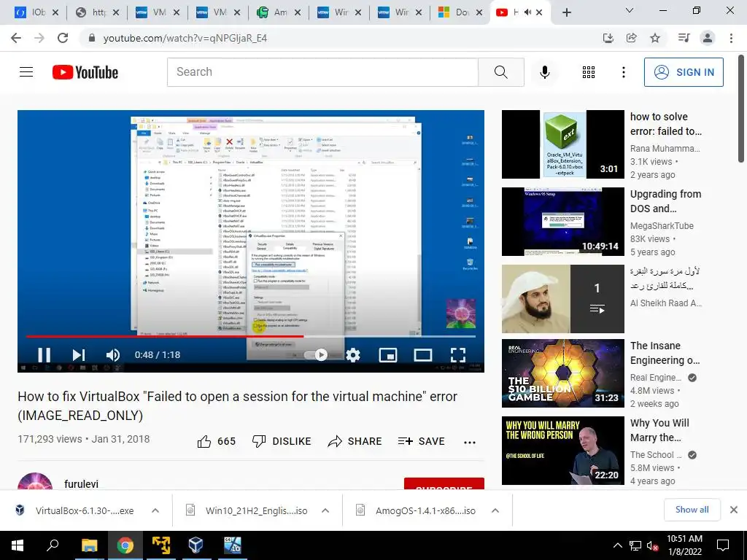Click the DISLIKE button
Viewport: 747px width, 560px height.
click(282, 441)
